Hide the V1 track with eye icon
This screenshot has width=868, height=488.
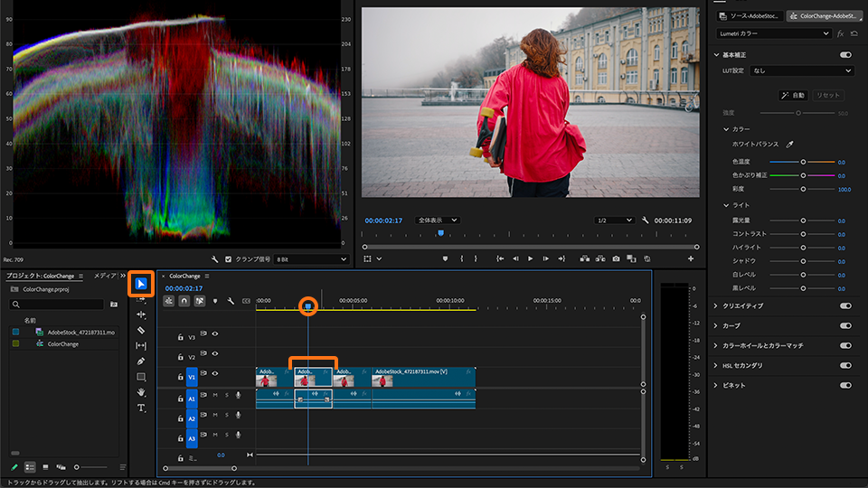click(x=215, y=373)
